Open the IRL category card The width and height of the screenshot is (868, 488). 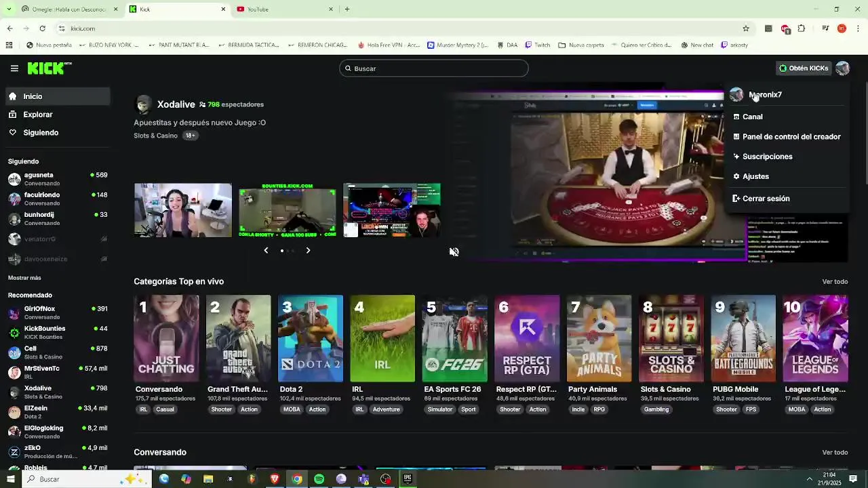[382, 338]
